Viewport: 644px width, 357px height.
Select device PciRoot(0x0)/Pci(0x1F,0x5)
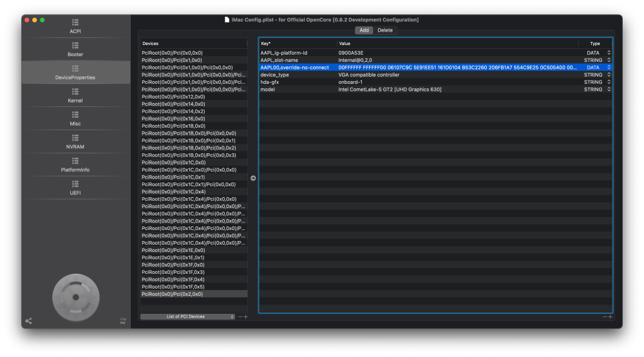193,287
